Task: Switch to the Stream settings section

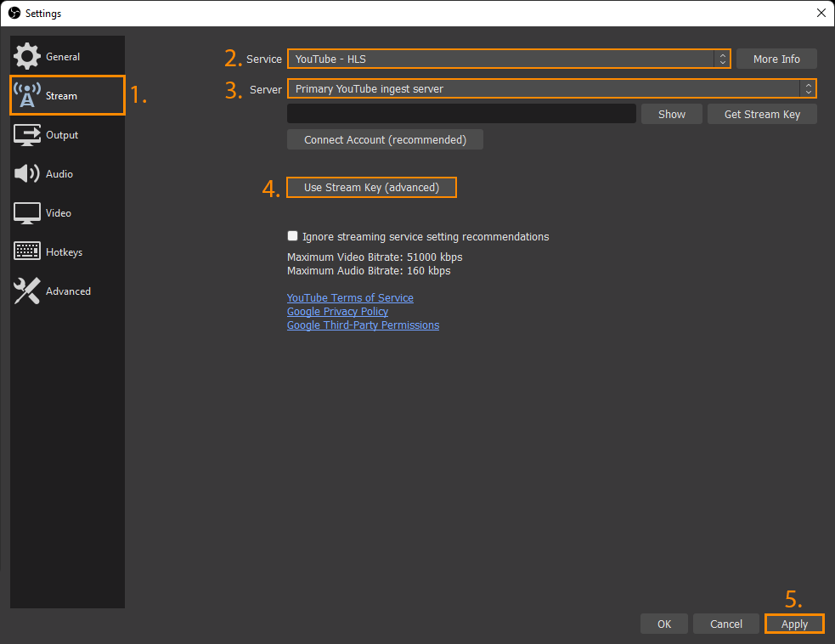Action: 67,95
